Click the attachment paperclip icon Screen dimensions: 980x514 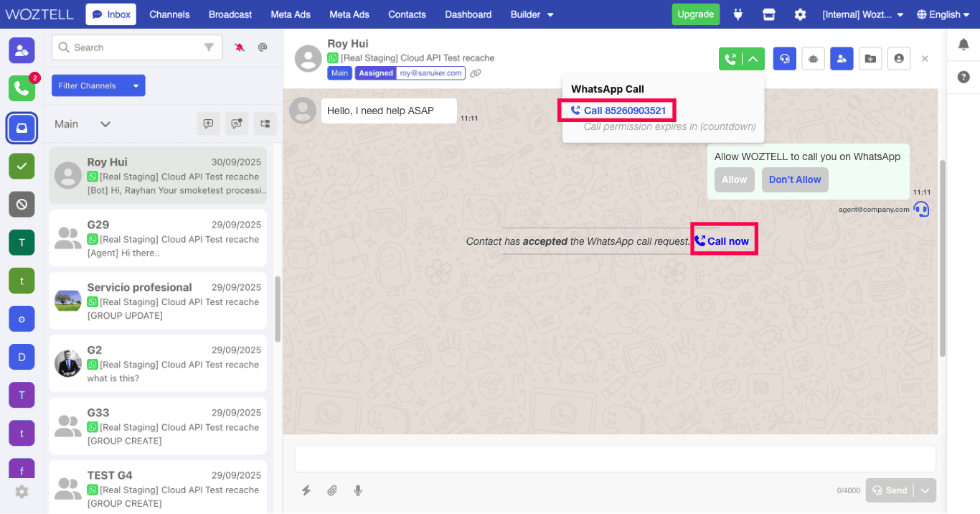[332, 490]
